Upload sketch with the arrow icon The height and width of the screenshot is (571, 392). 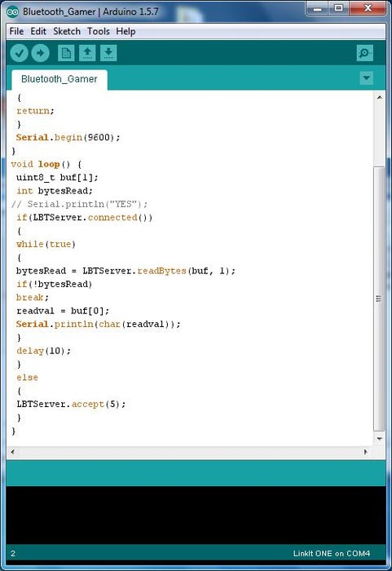40,53
